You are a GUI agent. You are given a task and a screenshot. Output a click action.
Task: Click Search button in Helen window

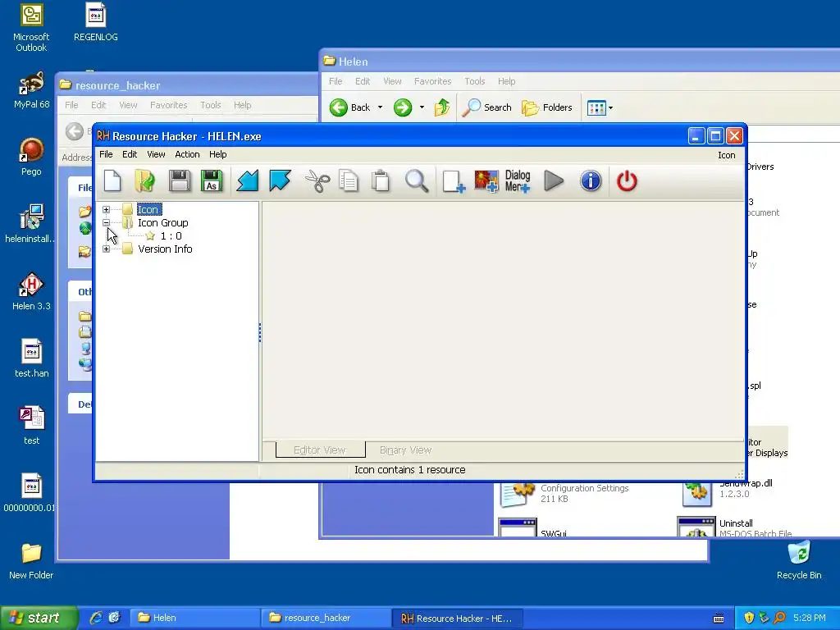click(x=487, y=107)
